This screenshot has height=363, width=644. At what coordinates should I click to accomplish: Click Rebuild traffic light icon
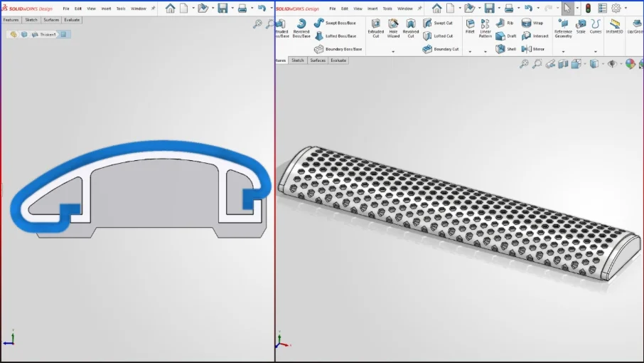coord(588,9)
